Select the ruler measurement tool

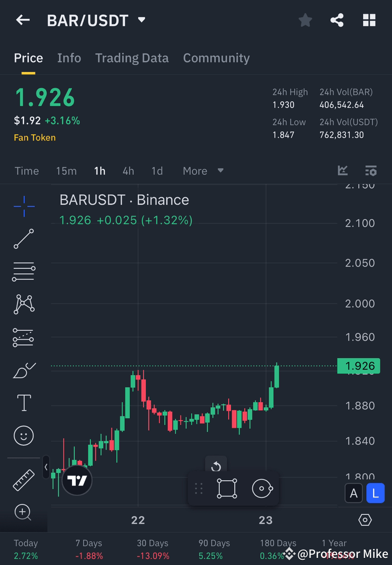click(24, 479)
